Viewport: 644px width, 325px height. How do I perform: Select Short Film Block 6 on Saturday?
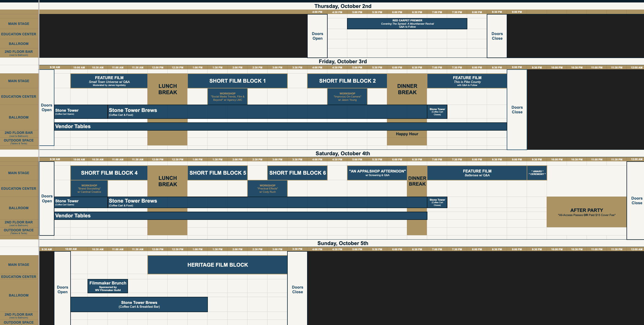(297, 173)
